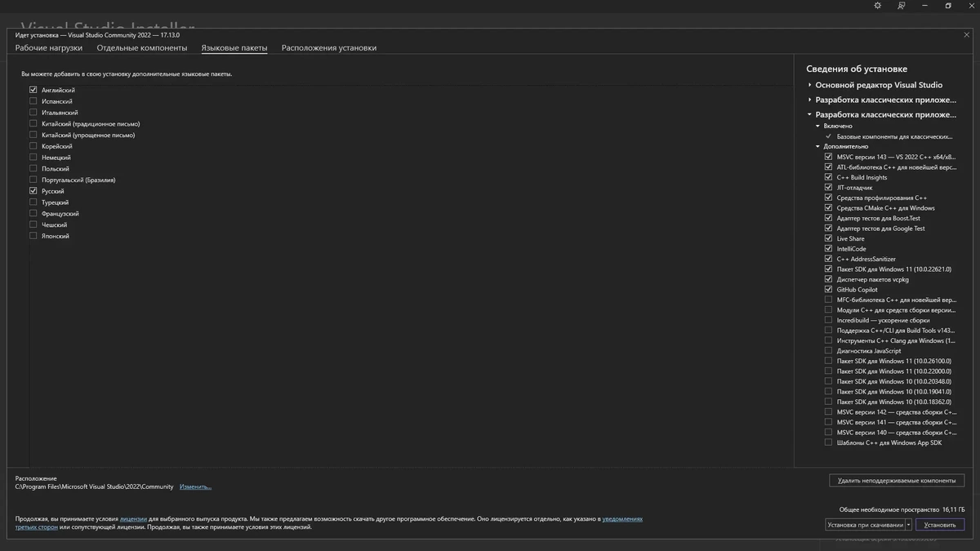Screen dimensions: 980x551
Task: Tick the Японский language checkbox
Action: [x=33, y=236]
